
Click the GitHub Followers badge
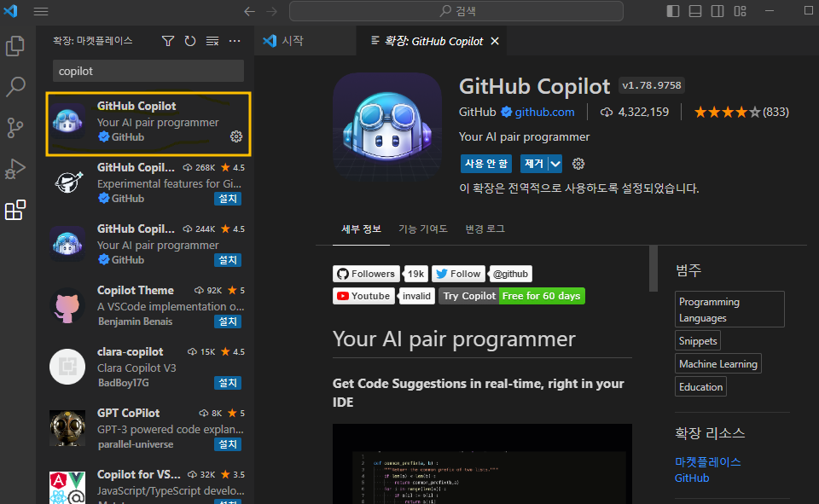pos(366,274)
